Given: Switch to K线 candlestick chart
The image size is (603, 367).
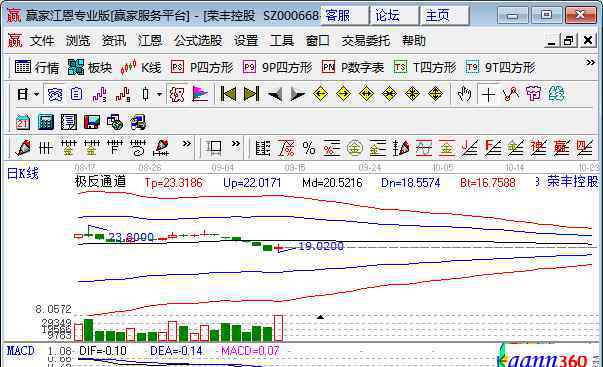Looking at the screenshot, I should coord(140,68).
